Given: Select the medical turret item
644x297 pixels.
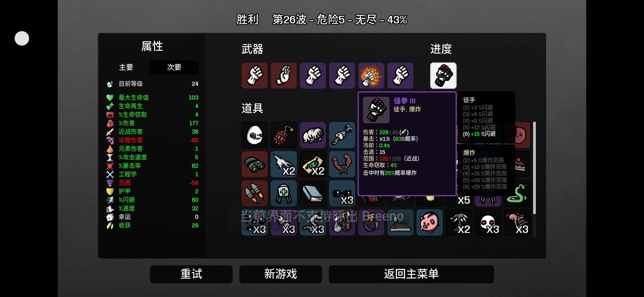Looking at the screenshot, I should [283, 193].
